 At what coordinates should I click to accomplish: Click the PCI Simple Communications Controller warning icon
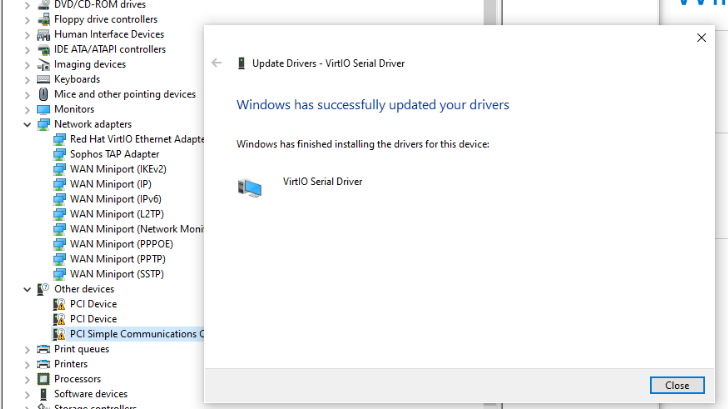click(59, 334)
